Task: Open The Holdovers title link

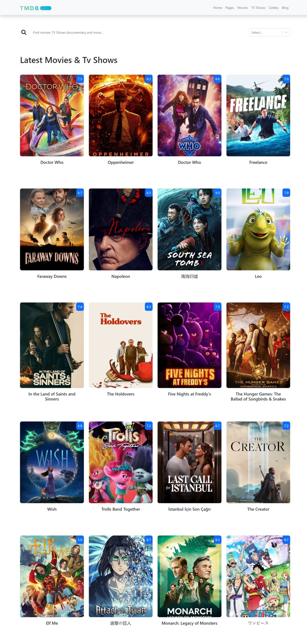Action: [x=121, y=394]
